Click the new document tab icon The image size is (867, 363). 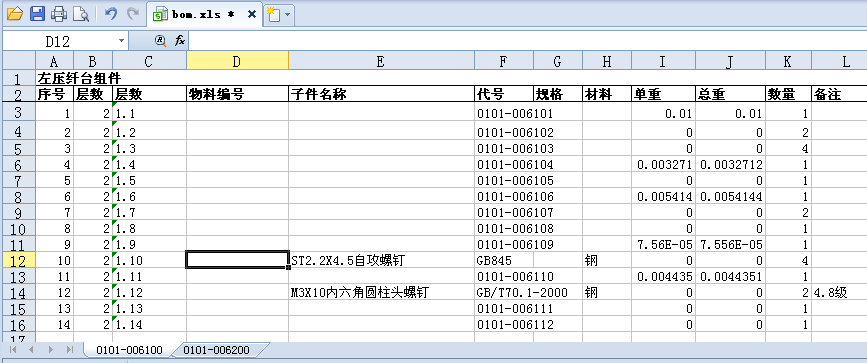273,14
